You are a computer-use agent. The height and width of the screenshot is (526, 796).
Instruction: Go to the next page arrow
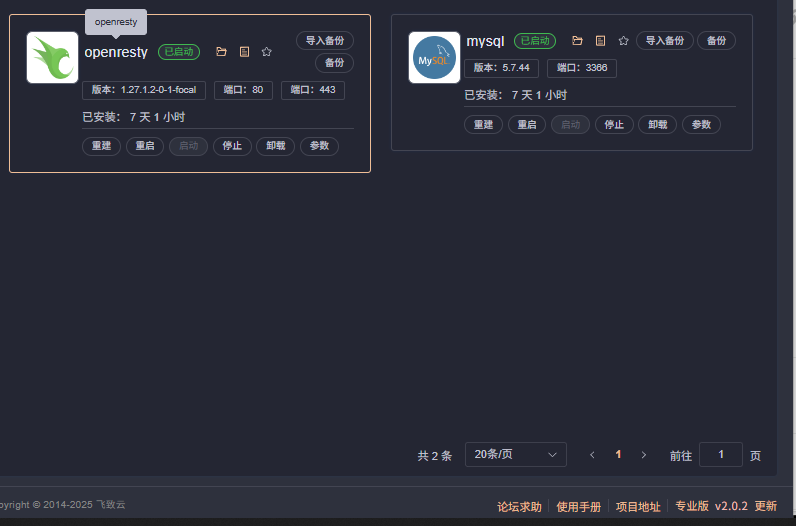(644, 455)
